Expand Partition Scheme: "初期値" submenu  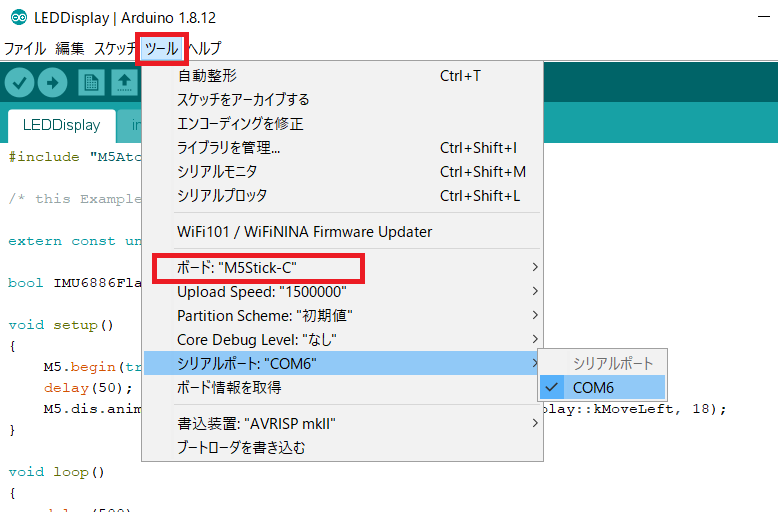pyautogui.click(x=342, y=316)
